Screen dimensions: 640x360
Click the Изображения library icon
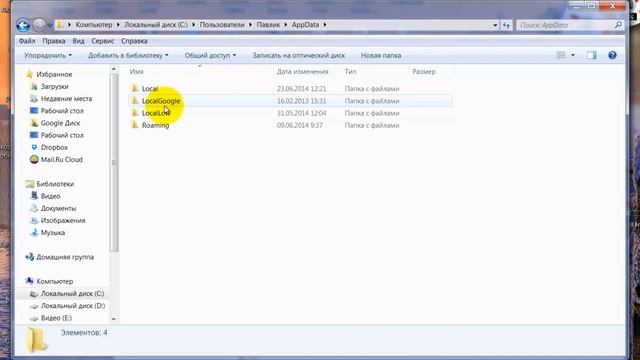pyautogui.click(x=34, y=220)
